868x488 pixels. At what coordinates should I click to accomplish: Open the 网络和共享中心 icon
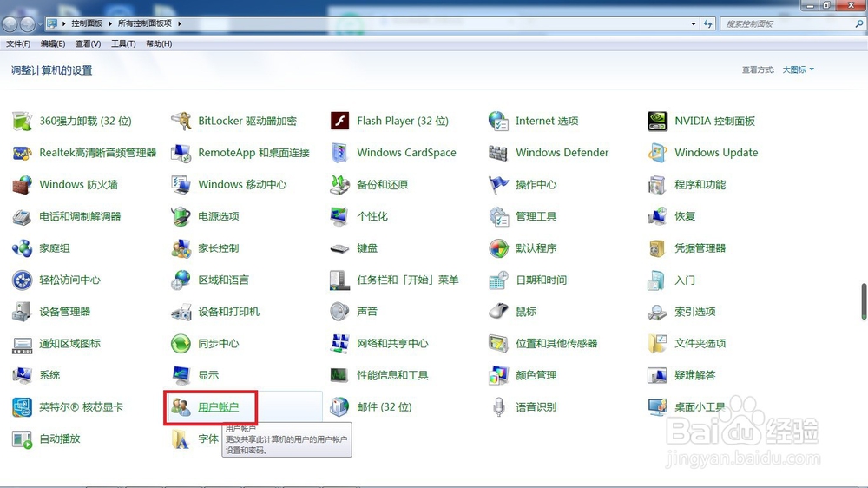(339, 344)
